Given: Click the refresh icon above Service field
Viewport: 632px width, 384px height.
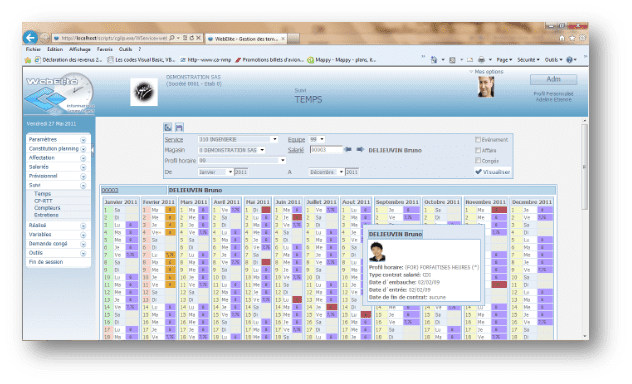Looking at the screenshot, I should 168,127.
